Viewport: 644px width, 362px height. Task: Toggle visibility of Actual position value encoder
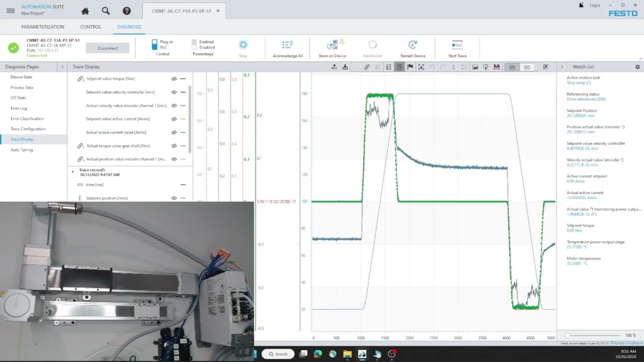pyautogui.click(x=174, y=159)
